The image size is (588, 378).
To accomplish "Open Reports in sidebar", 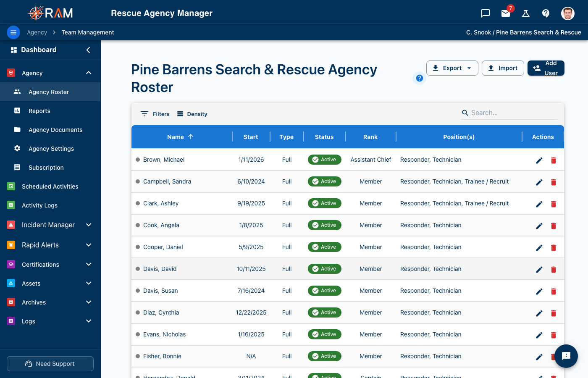I will click(x=50, y=111).
